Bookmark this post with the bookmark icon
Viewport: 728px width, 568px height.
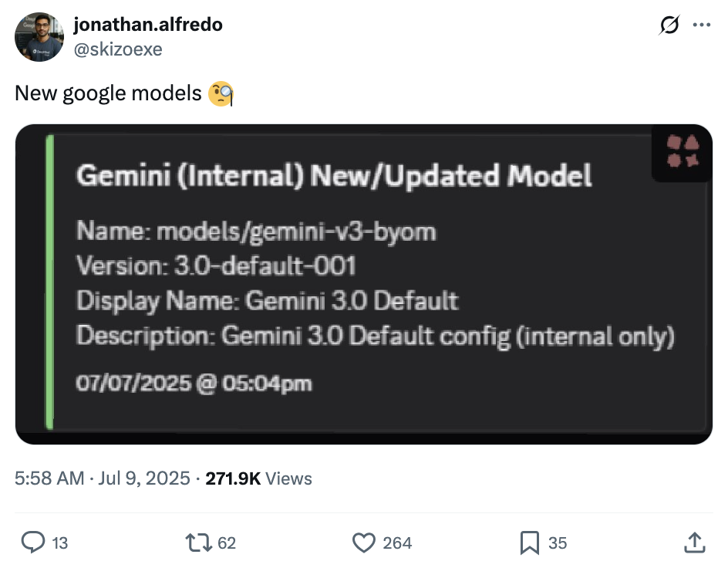click(x=529, y=543)
